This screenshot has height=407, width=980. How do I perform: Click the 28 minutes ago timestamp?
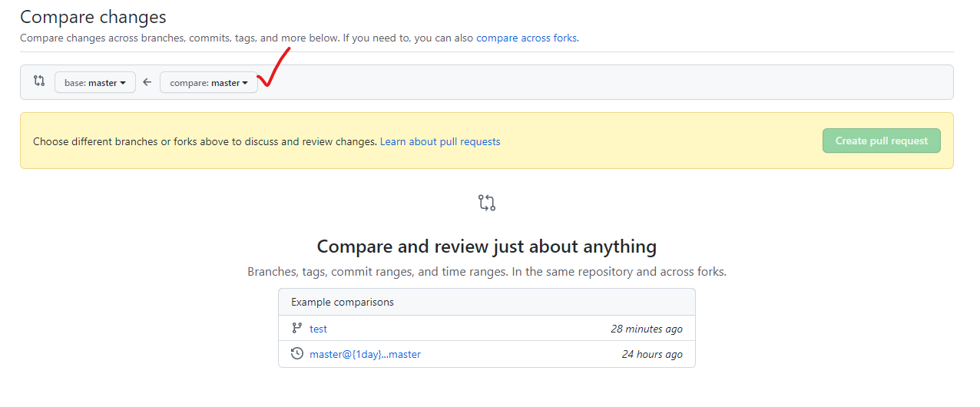pyautogui.click(x=647, y=329)
